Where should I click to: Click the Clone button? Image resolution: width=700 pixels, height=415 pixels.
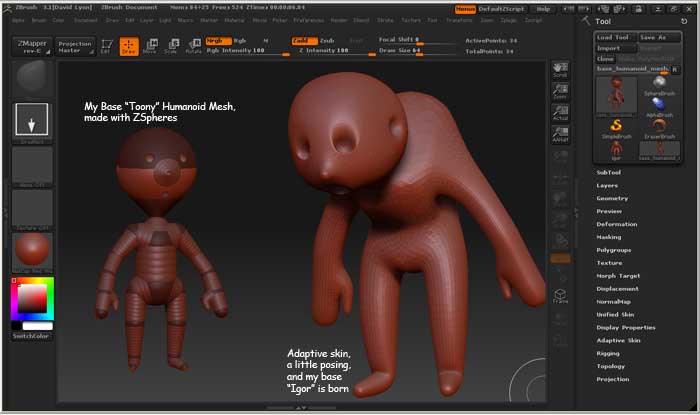(x=605, y=59)
